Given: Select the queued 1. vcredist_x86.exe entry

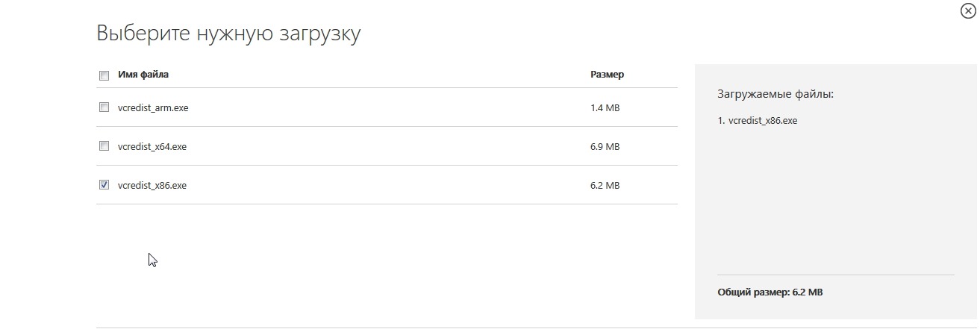Looking at the screenshot, I should (758, 120).
